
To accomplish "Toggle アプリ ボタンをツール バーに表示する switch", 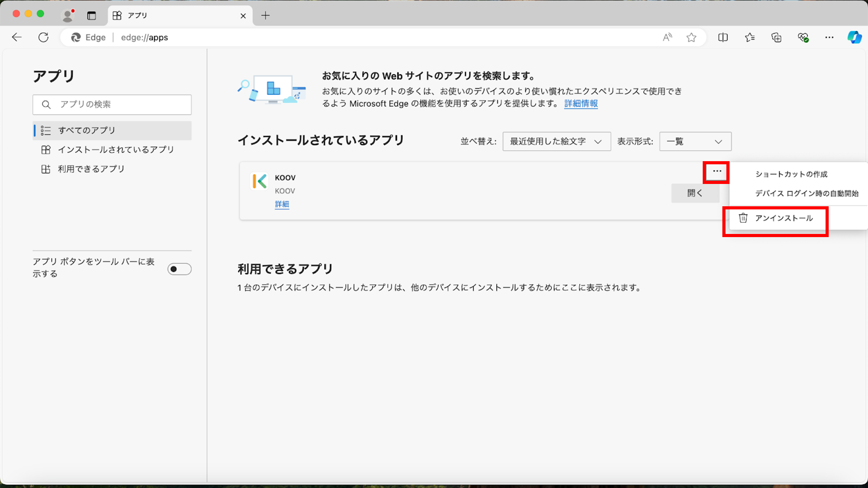I will (x=179, y=269).
